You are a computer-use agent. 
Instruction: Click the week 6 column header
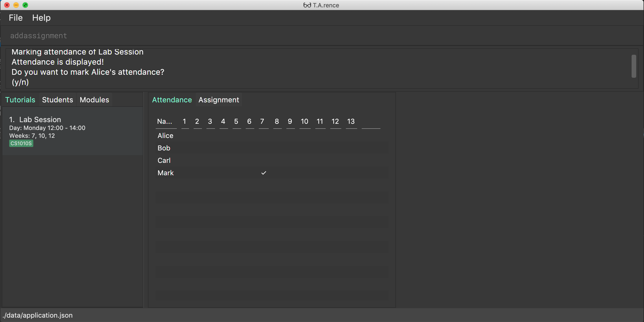(249, 121)
